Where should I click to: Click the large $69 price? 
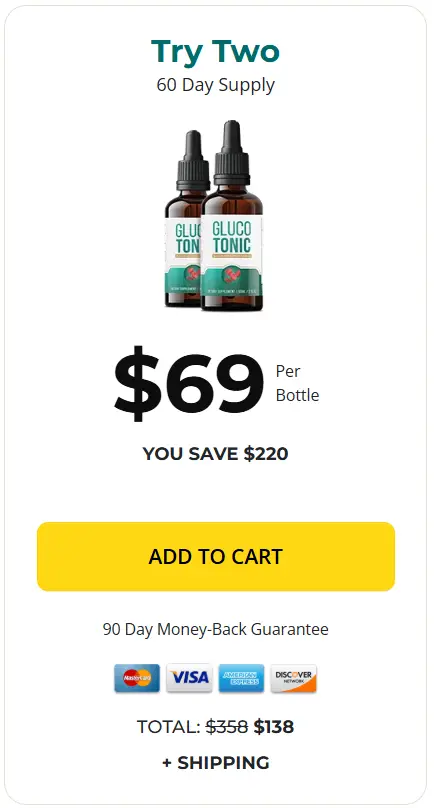point(189,383)
